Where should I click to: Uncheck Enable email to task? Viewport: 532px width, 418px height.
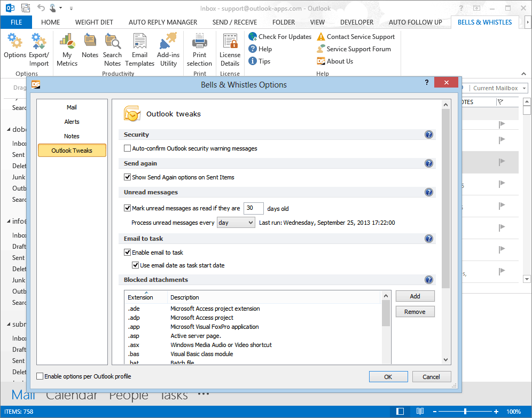pos(127,252)
